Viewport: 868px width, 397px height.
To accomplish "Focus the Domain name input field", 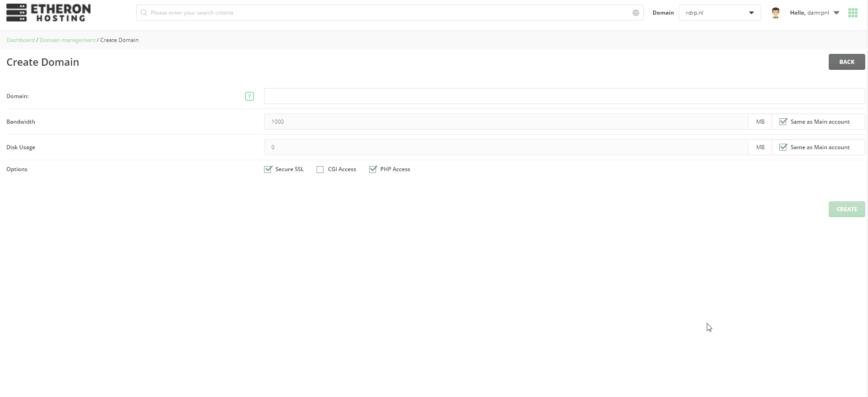I will click(x=564, y=96).
